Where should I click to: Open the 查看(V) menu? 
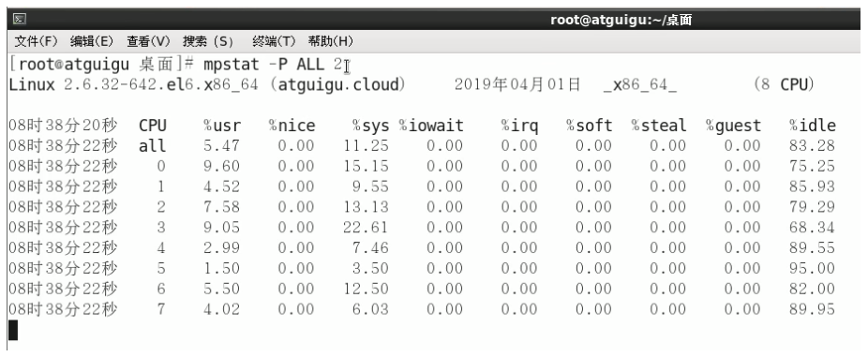[148, 41]
